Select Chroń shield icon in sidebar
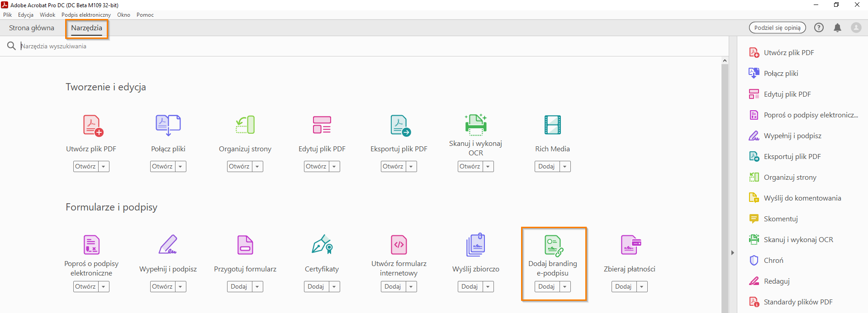 pyautogui.click(x=754, y=260)
